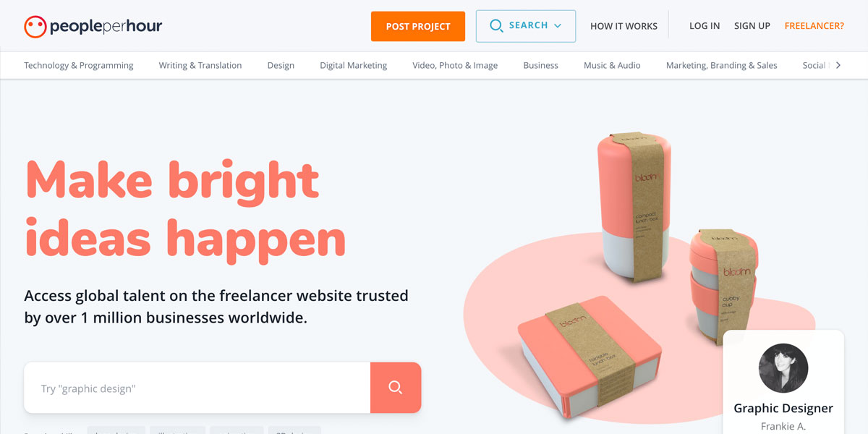Image resolution: width=868 pixels, height=434 pixels.
Task: Select Music & Audio category
Action: [x=612, y=65]
